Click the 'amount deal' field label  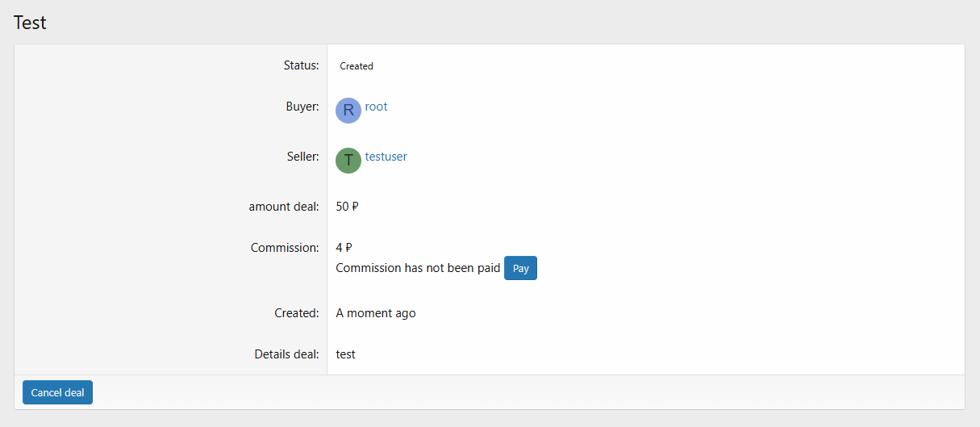pyautogui.click(x=284, y=207)
